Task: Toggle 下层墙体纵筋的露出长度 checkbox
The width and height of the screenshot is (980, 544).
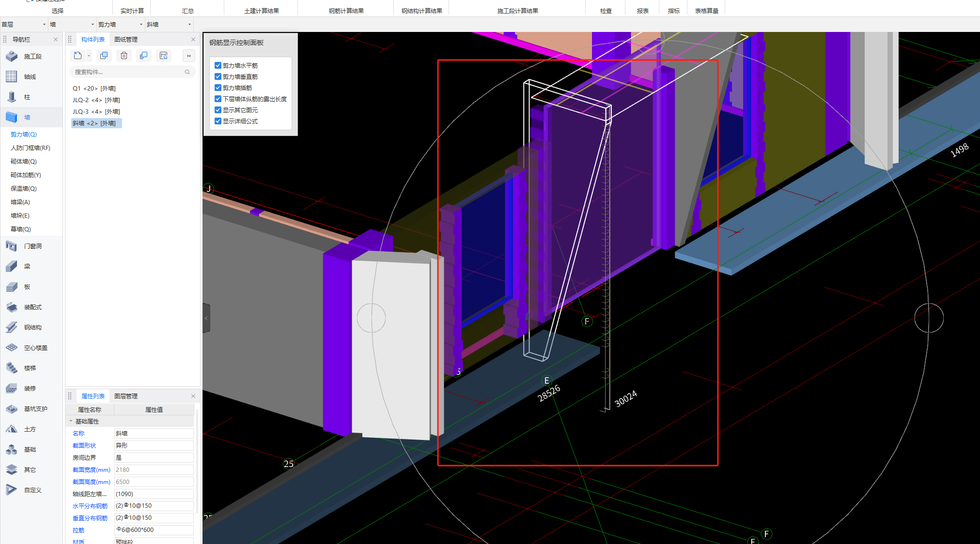Action: [218, 99]
